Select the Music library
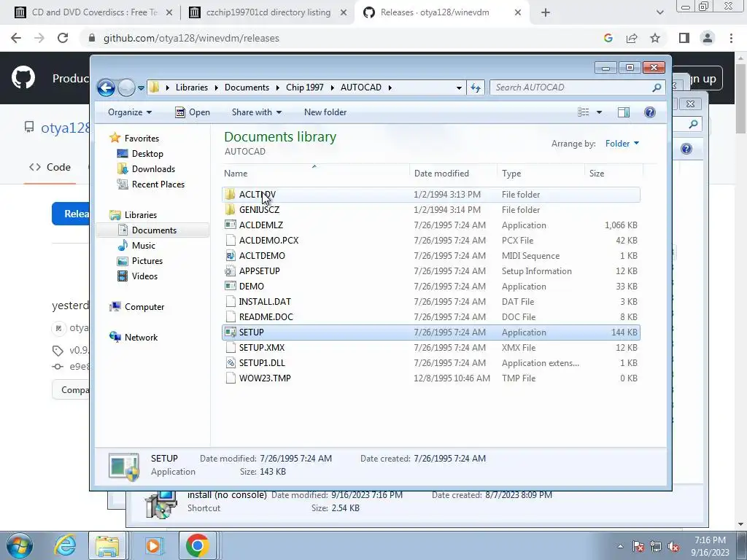The width and height of the screenshot is (747, 560). pos(144,245)
